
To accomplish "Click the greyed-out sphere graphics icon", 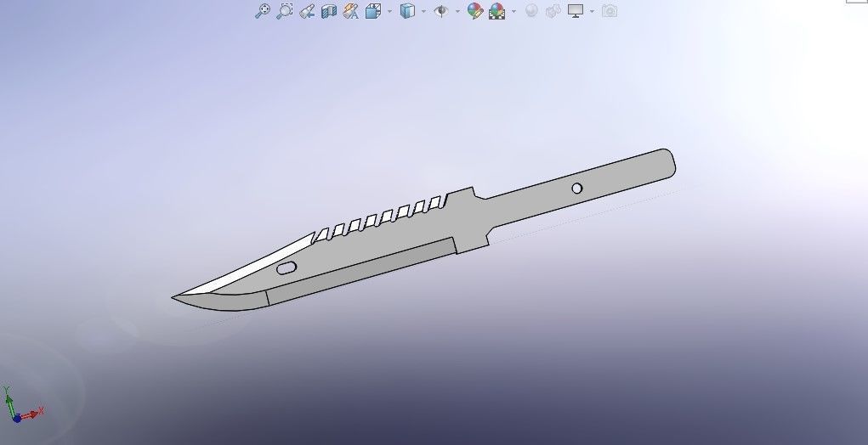I will [x=531, y=11].
